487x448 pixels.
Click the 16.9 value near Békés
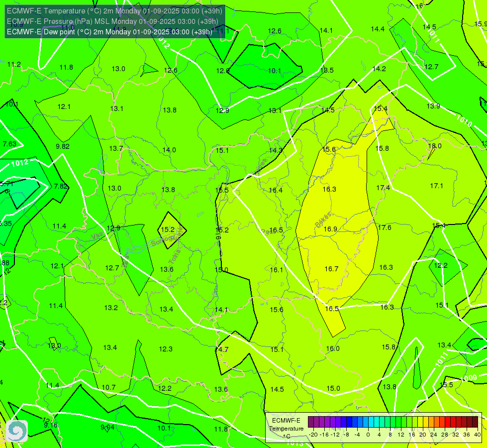click(x=330, y=229)
